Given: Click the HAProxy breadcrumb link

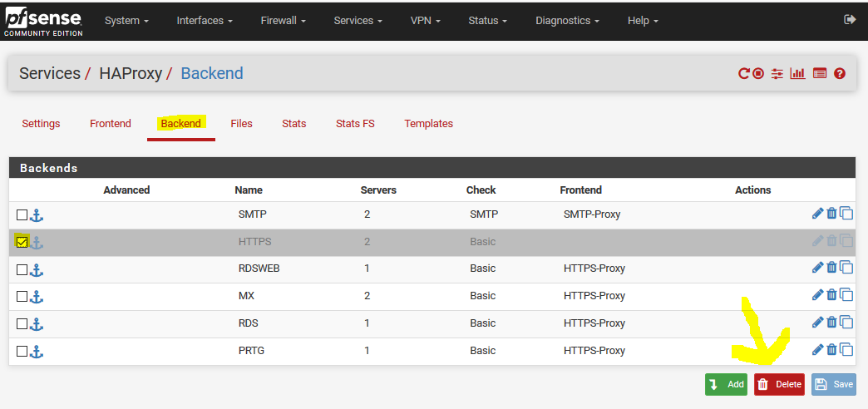Looking at the screenshot, I should (130, 73).
